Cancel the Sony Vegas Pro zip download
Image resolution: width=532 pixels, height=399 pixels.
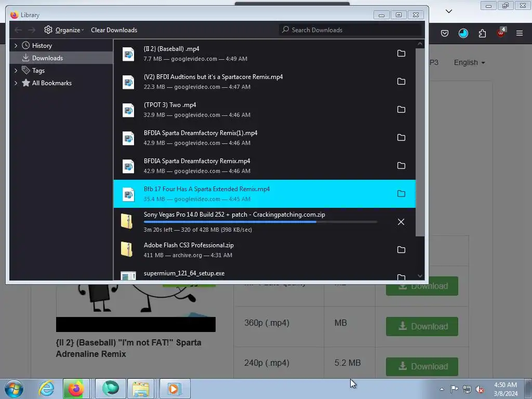pos(401,222)
